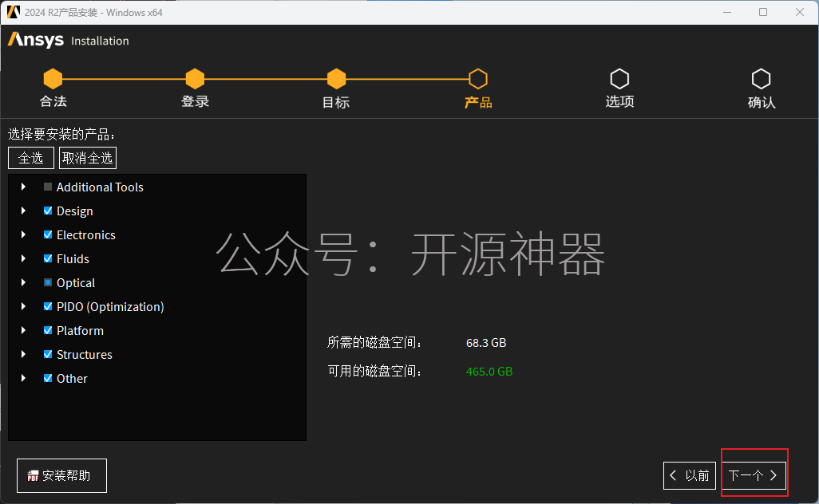The image size is (819, 504).
Task: Expand the Design tree node
Action: click(x=23, y=211)
